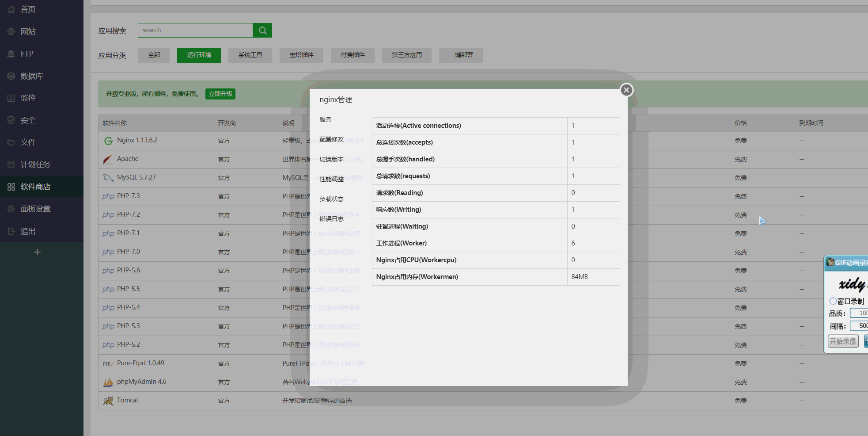The height and width of the screenshot is (436, 868).
Task: Select the 第三方应用 category filter
Action: (x=407, y=55)
